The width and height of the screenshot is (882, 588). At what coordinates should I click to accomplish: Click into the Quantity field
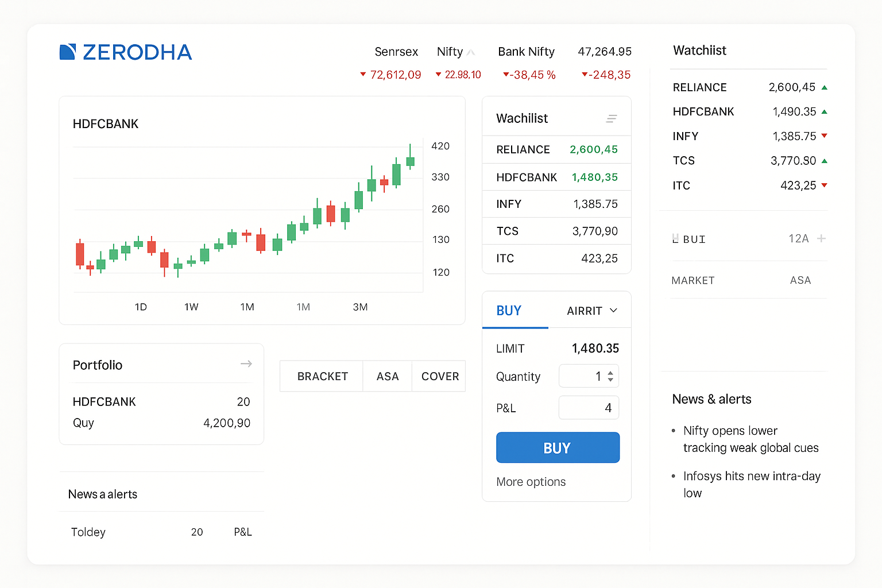pos(589,376)
